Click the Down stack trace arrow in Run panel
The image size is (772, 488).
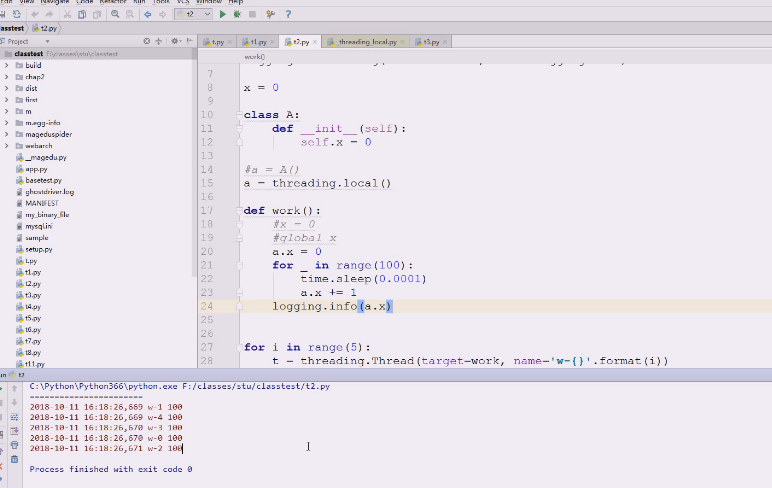(x=14, y=402)
